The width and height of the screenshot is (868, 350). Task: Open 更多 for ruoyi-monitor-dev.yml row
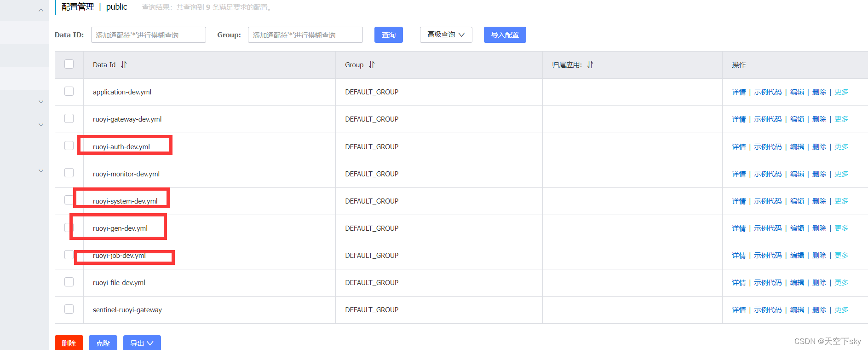(841, 174)
